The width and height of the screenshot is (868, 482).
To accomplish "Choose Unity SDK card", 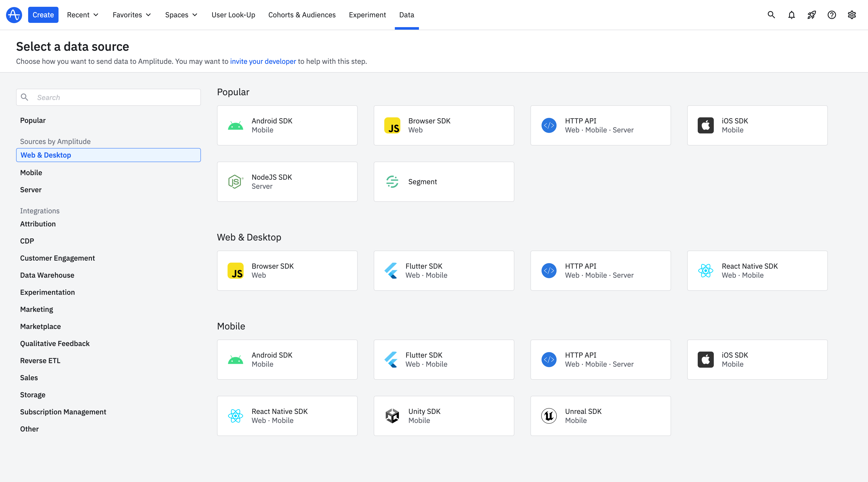I will (x=444, y=416).
